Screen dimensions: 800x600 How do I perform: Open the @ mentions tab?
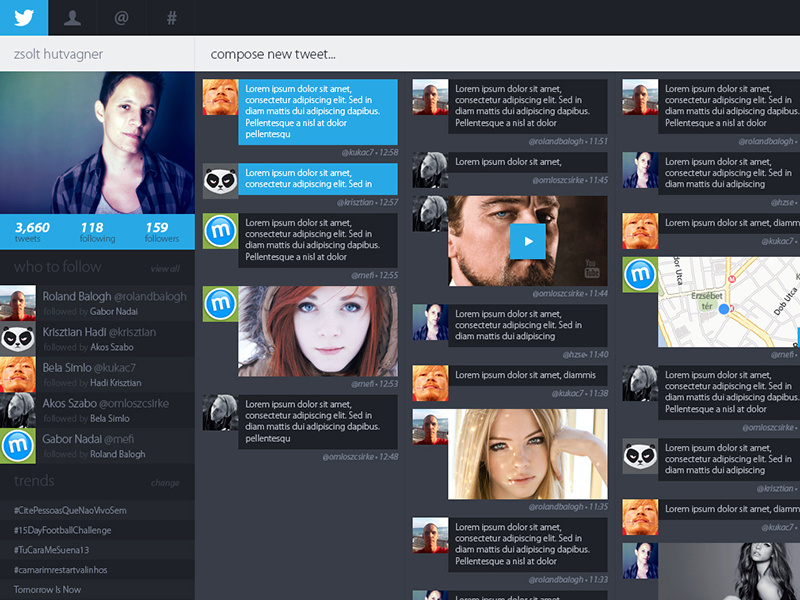121,17
